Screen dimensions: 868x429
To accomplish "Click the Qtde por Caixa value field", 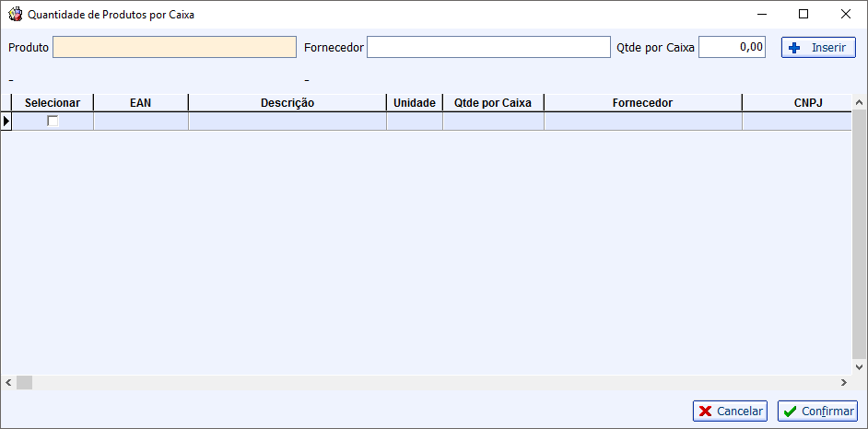I will click(732, 48).
